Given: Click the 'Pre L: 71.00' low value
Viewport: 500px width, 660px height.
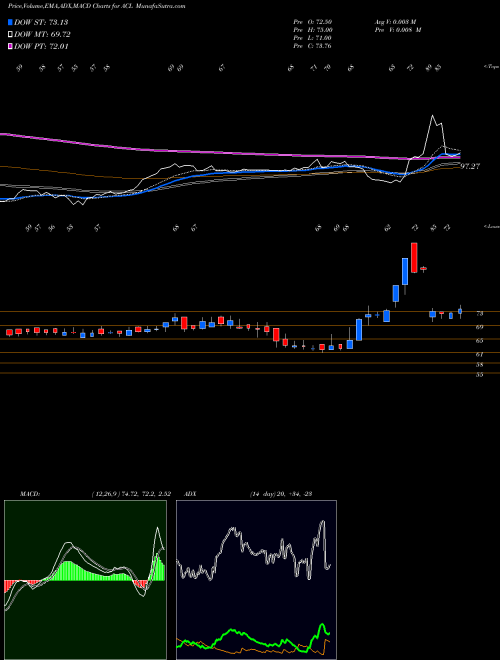Looking at the screenshot, I should 313,38.
